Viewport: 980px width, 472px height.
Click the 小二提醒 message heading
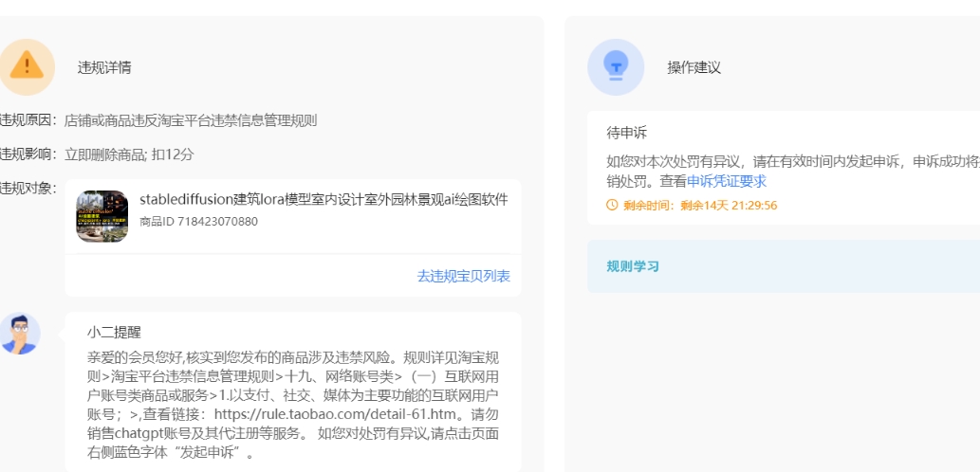114,332
